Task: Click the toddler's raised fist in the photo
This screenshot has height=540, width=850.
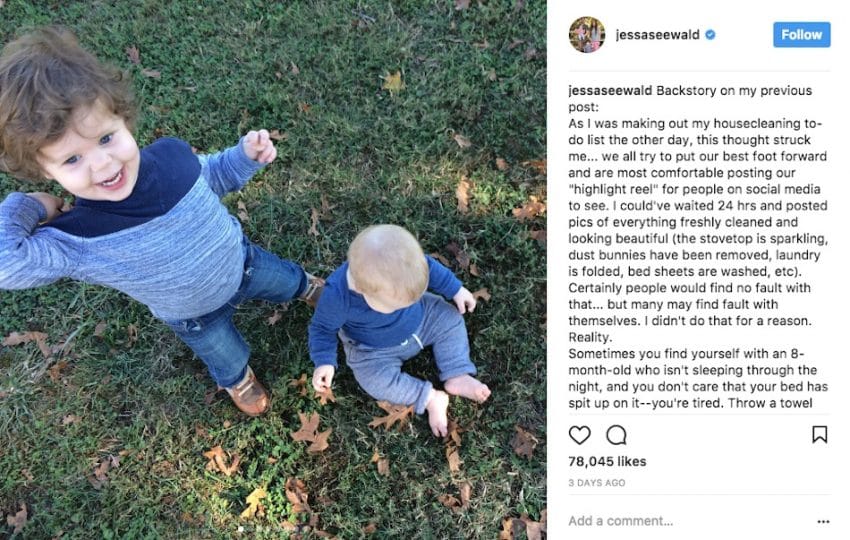Action: point(260,146)
